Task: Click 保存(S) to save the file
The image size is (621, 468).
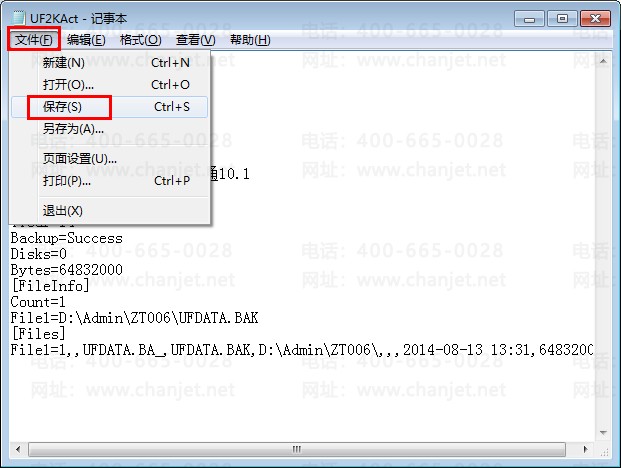Action: (109, 107)
